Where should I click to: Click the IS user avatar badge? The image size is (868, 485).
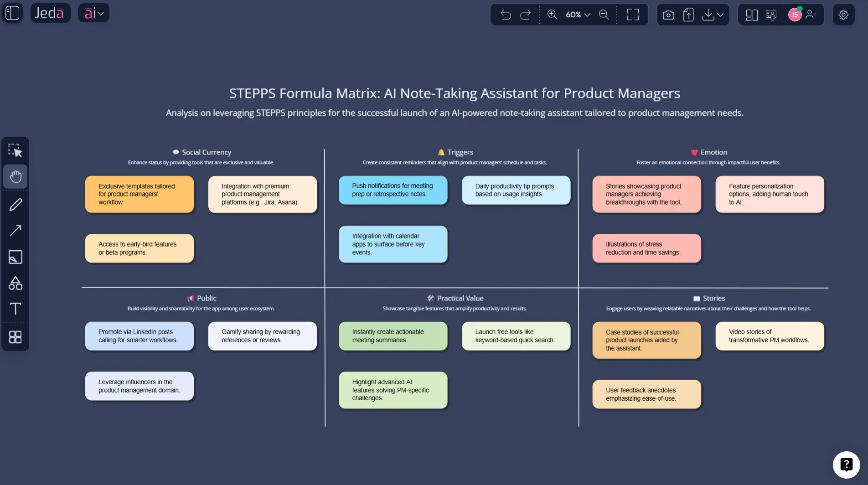pos(795,14)
